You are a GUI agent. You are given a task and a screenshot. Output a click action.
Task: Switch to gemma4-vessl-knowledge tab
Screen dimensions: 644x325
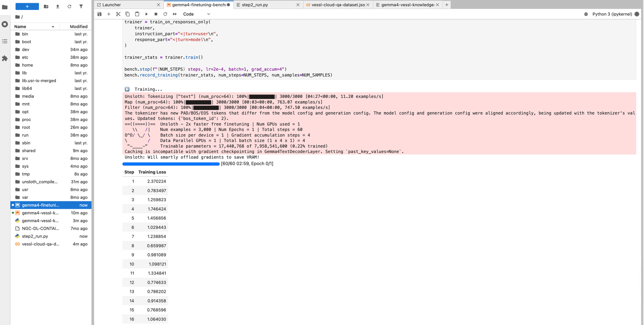point(408,5)
